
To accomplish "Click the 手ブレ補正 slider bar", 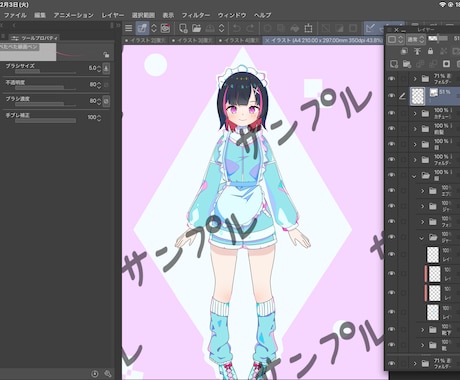I will (46, 120).
